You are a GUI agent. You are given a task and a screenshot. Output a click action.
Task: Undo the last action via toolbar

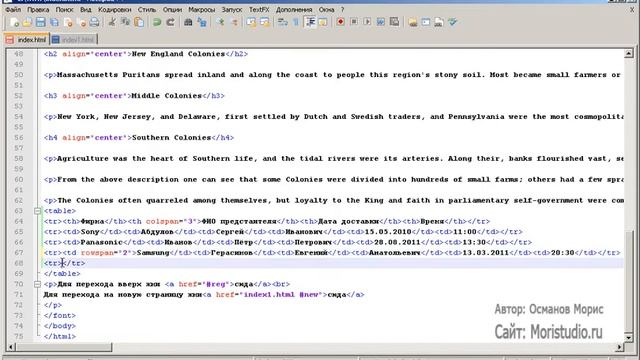157,22
